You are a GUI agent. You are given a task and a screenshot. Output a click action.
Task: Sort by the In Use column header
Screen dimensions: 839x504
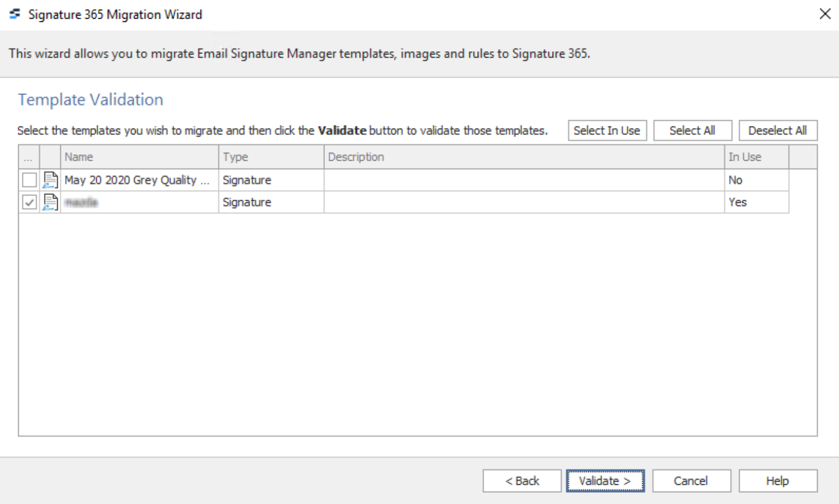[757, 157]
